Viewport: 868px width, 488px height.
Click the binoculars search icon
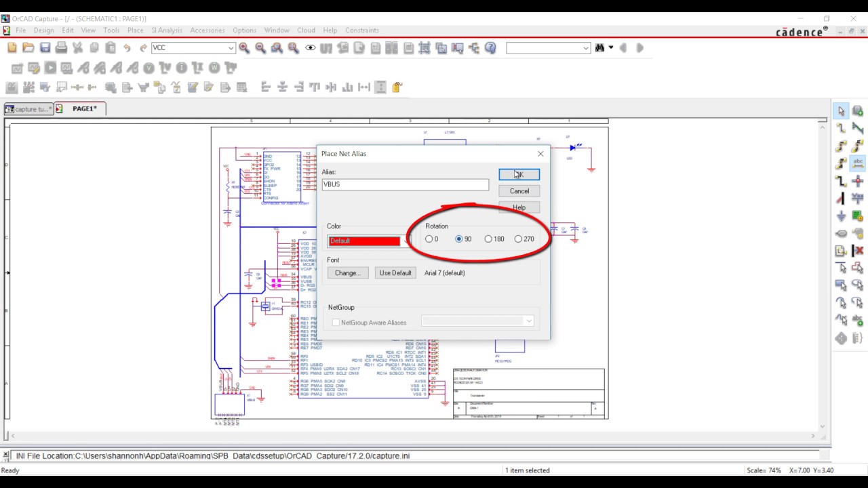[599, 48]
